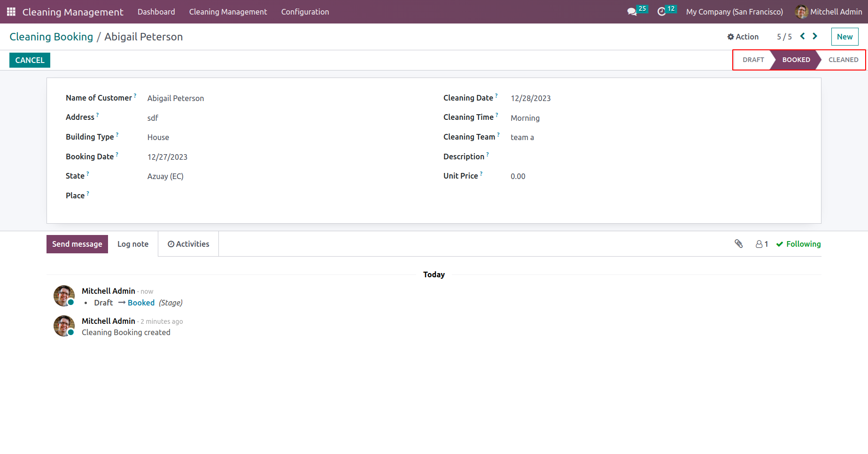Click avatar next to Draft to Booked message
Image resolution: width=868 pixels, height=454 pixels.
64,296
